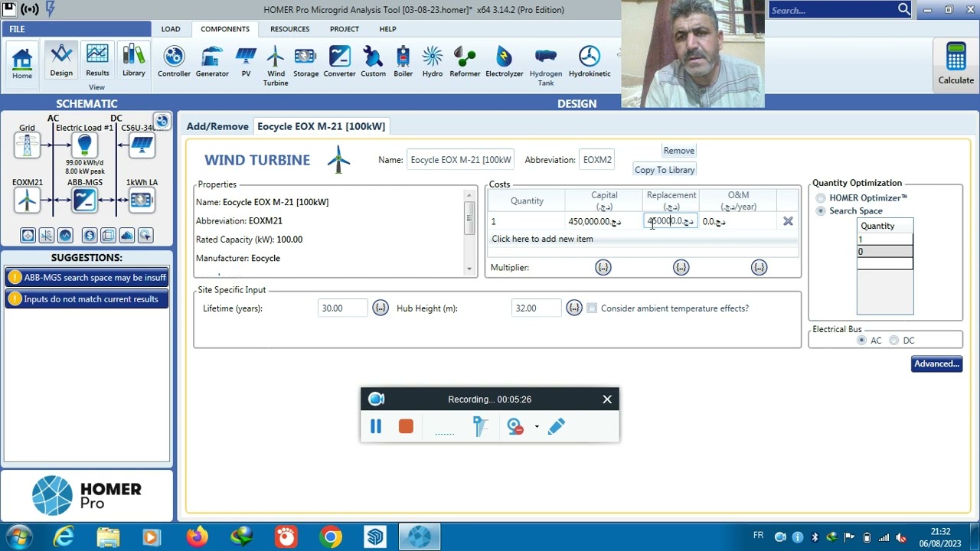980x551 pixels.
Task: Switch to the RESOURCES ribbon tab
Action: [x=289, y=29]
